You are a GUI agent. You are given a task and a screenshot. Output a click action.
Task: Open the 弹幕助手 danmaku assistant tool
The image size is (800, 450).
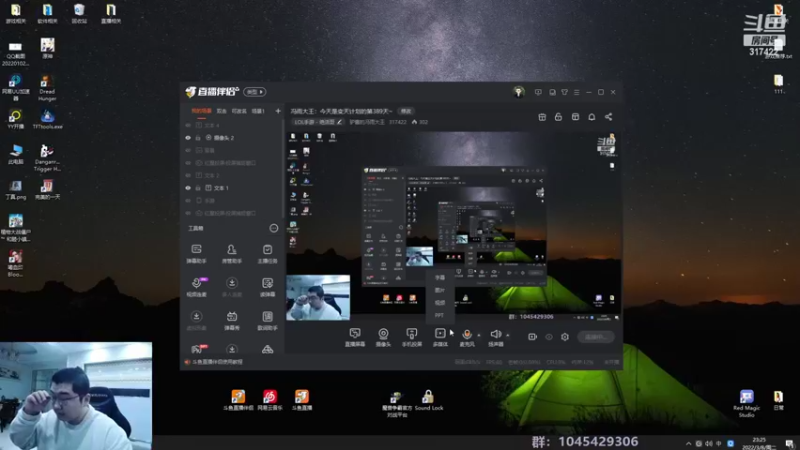pyautogui.click(x=196, y=254)
